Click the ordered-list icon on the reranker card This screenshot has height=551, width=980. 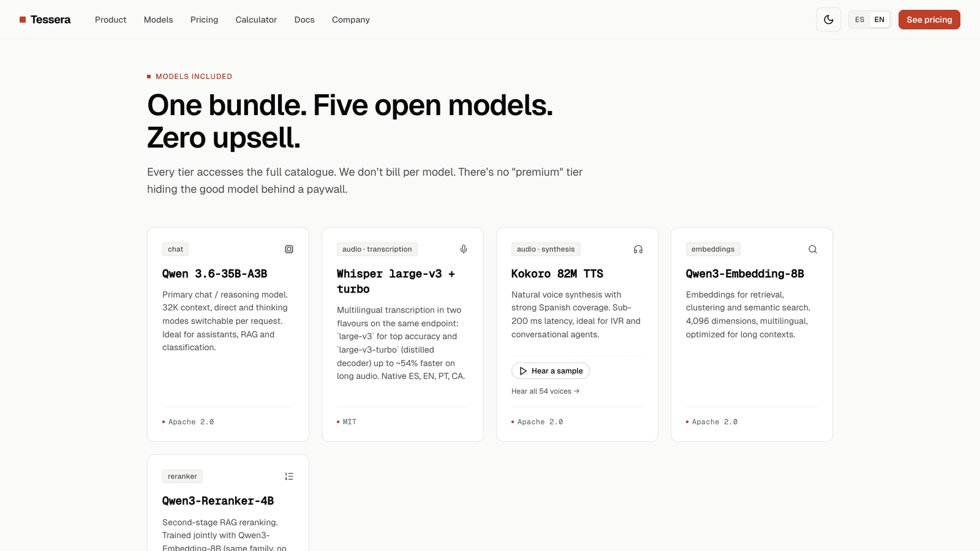289,476
